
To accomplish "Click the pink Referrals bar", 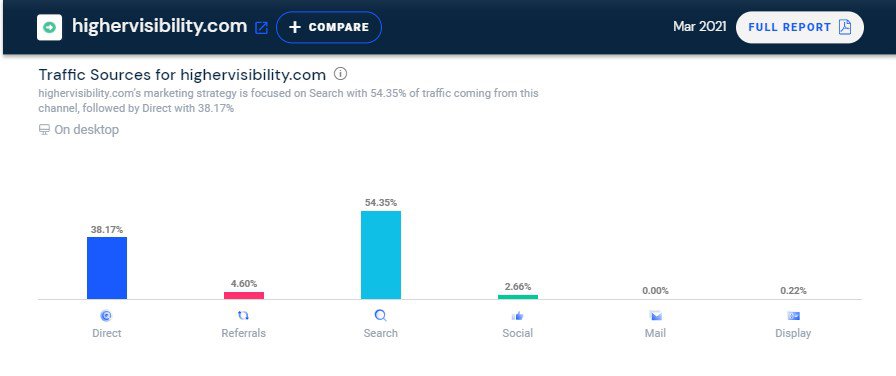I will (243, 295).
